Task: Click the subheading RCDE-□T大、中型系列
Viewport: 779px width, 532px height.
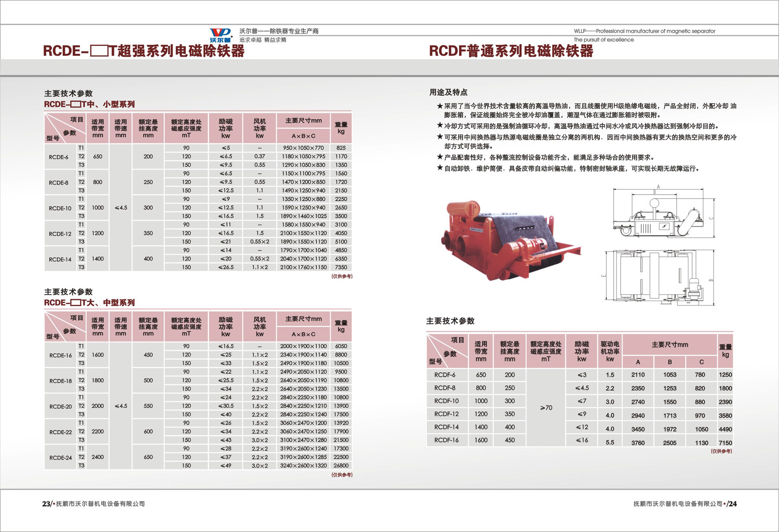Action: [x=89, y=303]
